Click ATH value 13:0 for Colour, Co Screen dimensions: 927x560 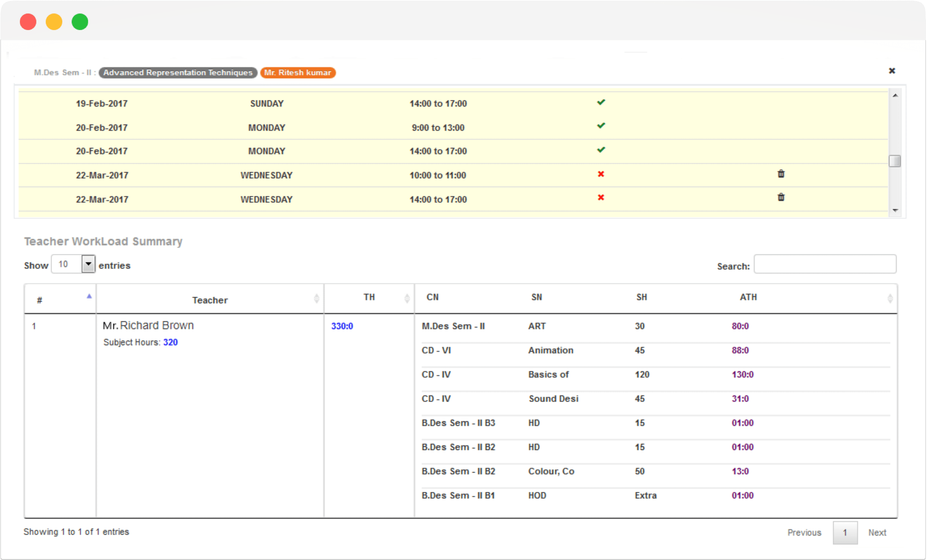point(740,471)
